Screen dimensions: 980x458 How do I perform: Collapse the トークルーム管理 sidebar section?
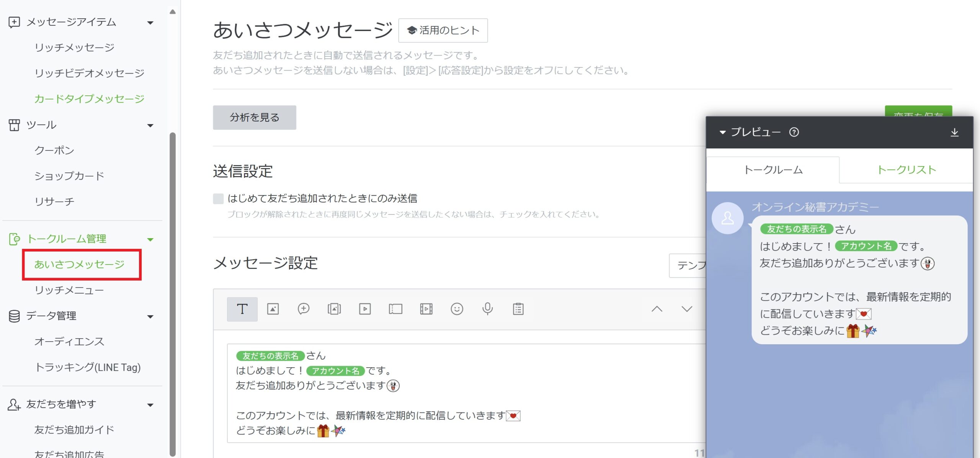(x=150, y=240)
